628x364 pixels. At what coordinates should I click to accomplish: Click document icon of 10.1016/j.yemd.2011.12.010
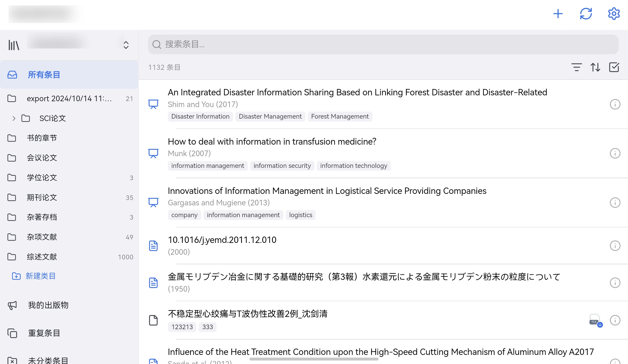[153, 246]
